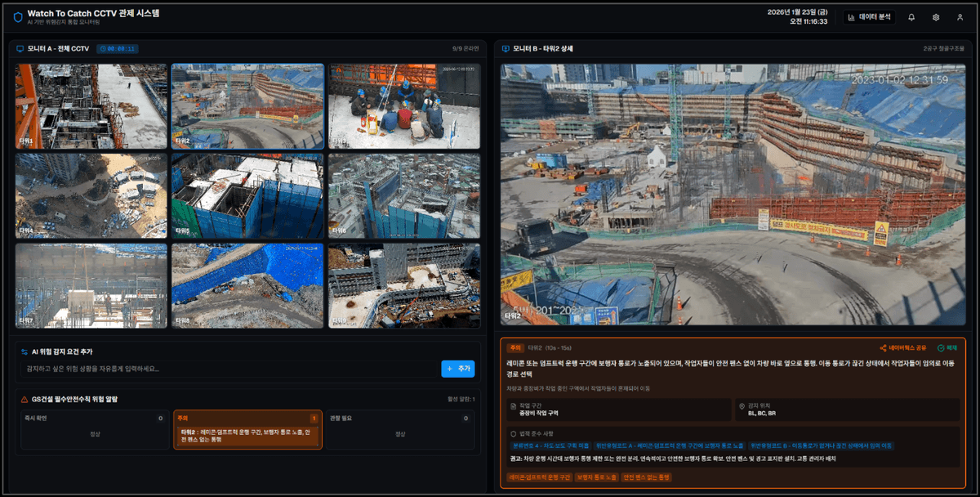Select the 타워1 camera thumbnail
Image resolution: width=980 pixels, height=497 pixels.
pos(91,106)
